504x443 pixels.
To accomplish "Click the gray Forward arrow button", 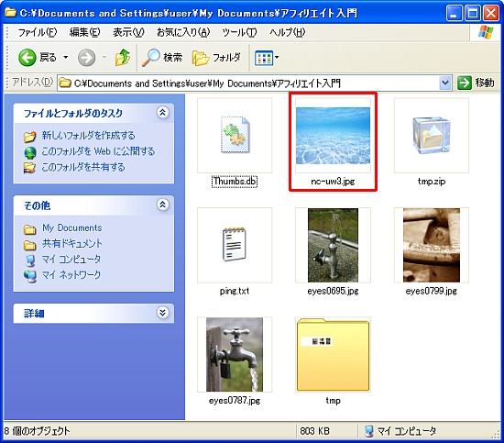I will tap(86, 58).
